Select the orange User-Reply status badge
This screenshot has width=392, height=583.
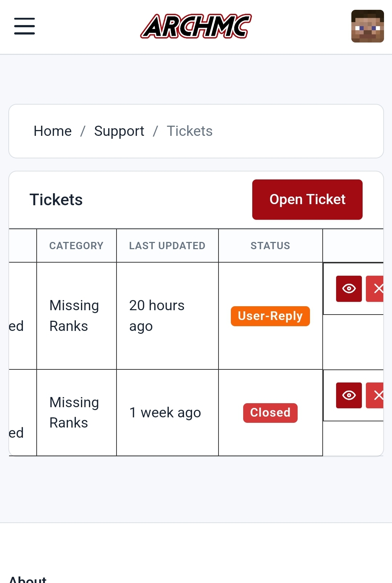click(270, 316)
